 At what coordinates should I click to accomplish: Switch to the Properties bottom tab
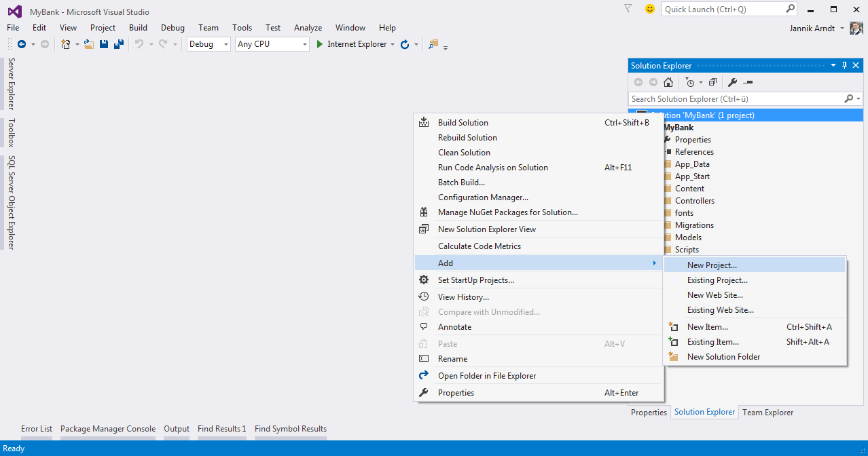649,413
